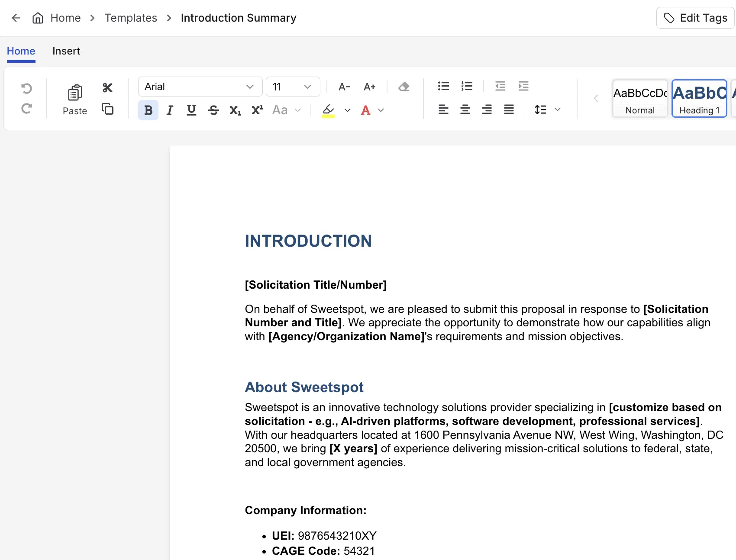Cut the selection with scissors icon

pyautogui.click(x=107, y=87)
